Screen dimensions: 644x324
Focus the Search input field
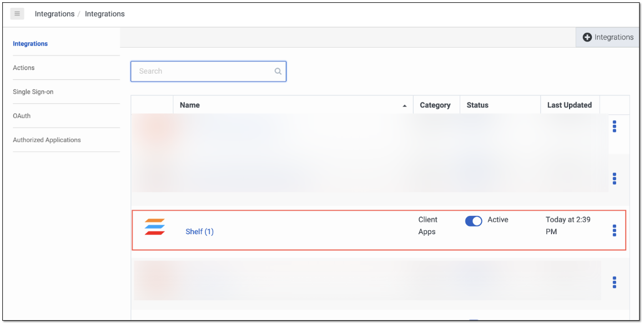point(208,72)
